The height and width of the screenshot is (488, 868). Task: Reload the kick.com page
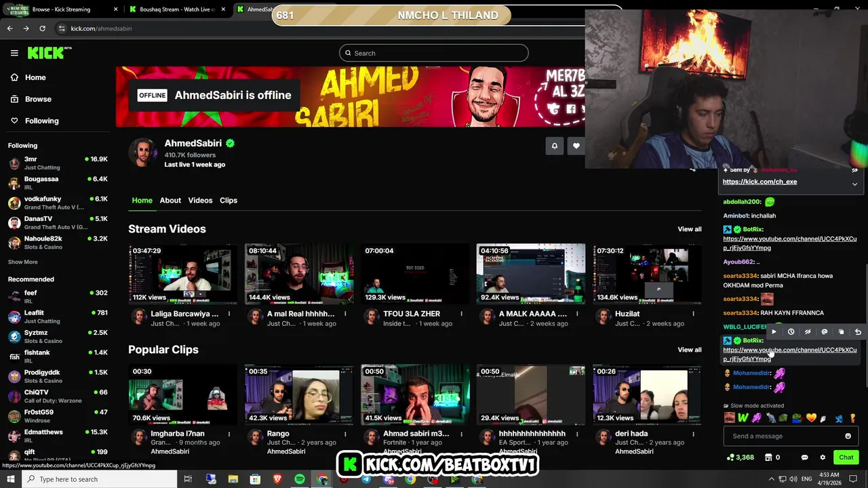[43, 28]
